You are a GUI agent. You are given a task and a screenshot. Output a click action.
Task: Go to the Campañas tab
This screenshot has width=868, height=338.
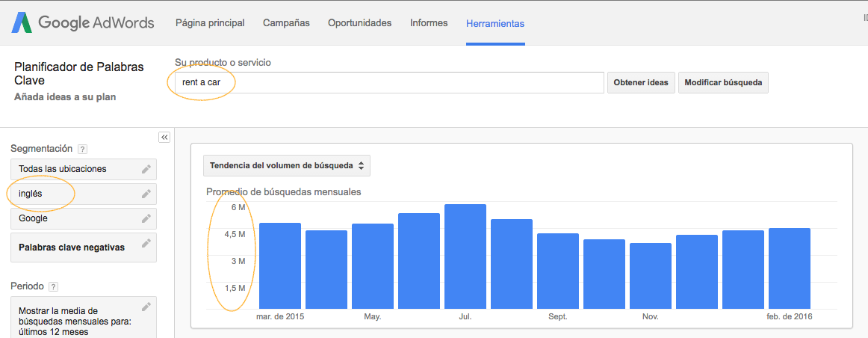[286, 23]
